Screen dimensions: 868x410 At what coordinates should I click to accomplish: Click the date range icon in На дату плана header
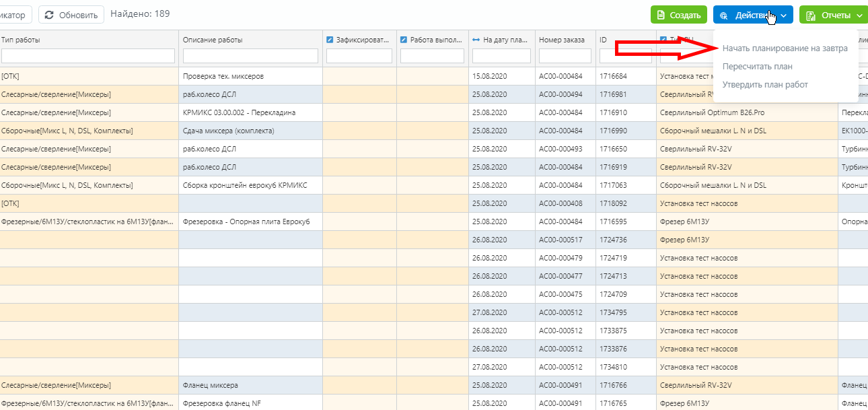coord(476,40)
